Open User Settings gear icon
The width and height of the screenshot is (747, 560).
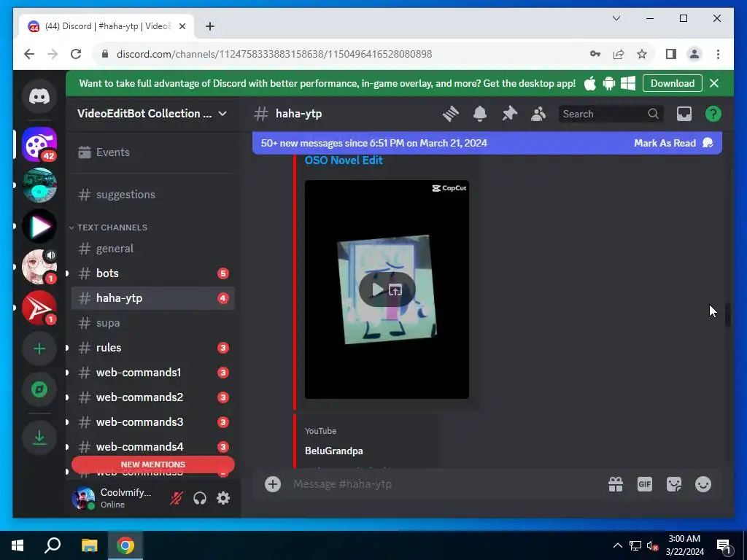click(223, 498)
